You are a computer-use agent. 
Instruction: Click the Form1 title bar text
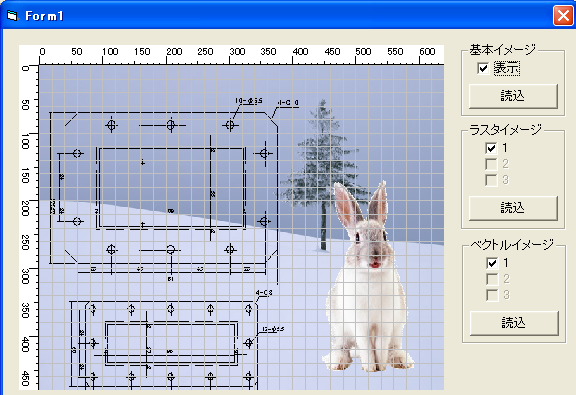point(44,16)
